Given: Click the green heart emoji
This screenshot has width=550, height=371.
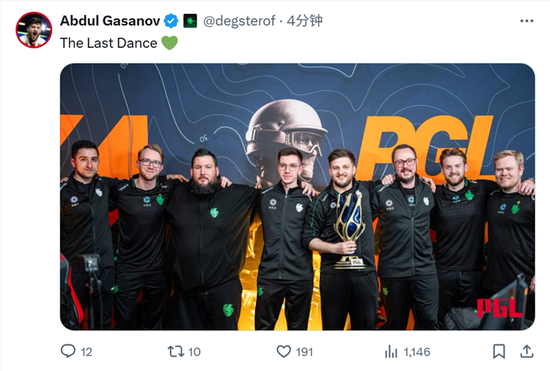Looking at the screenshot, I should (x=169, y=43).
